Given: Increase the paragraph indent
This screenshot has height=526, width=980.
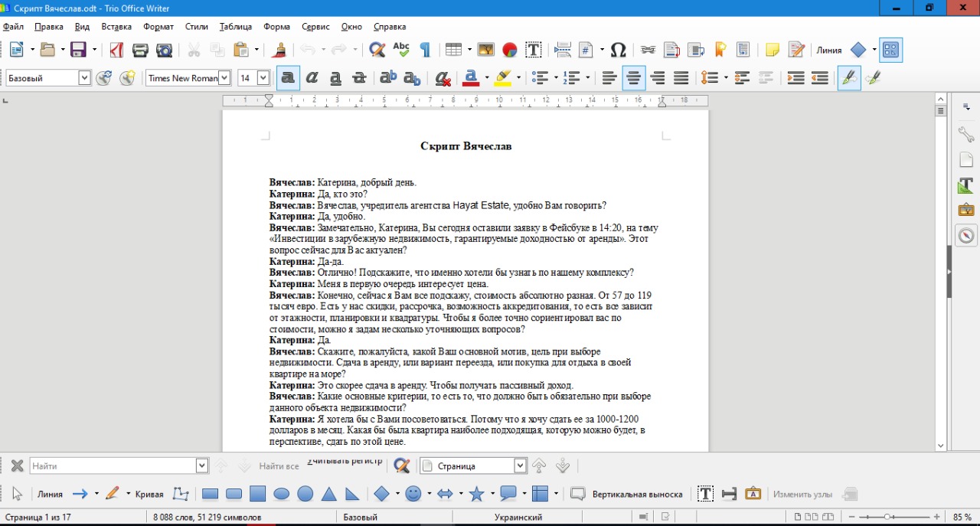Looking at the screenshot, I should [x=795, y=78].
